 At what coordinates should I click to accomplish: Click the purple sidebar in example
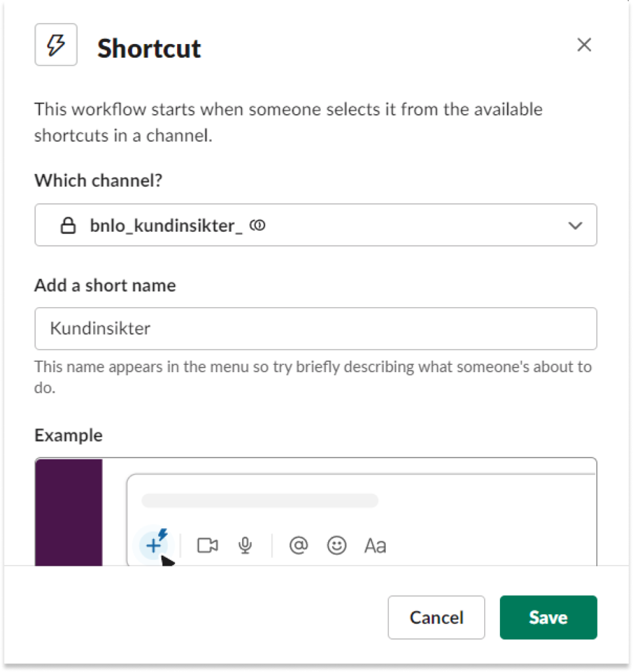(69, 512)
